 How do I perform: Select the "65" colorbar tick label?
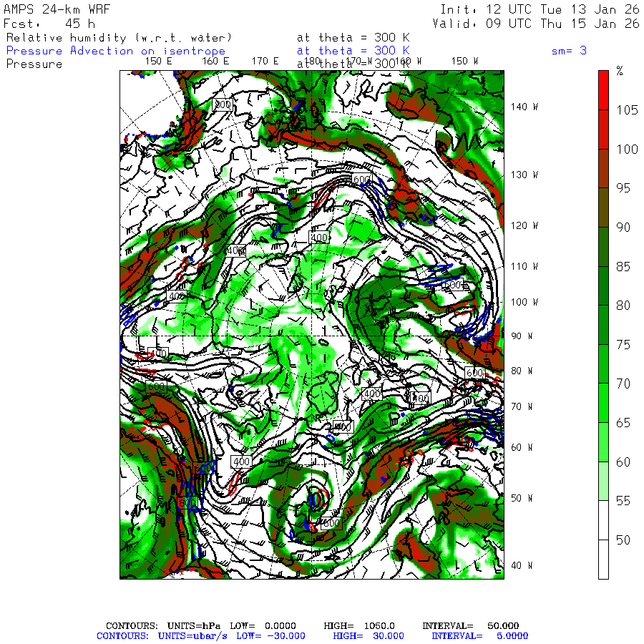point(623,423)
